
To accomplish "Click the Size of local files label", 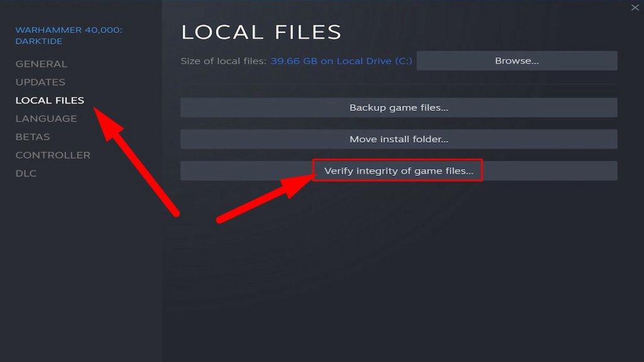I will coord(223,61).
